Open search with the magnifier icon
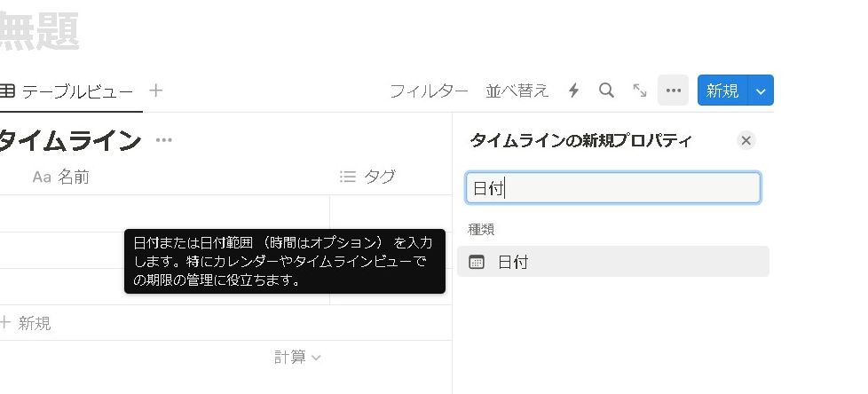Viewport: 868px width, 394px height. 607,91
